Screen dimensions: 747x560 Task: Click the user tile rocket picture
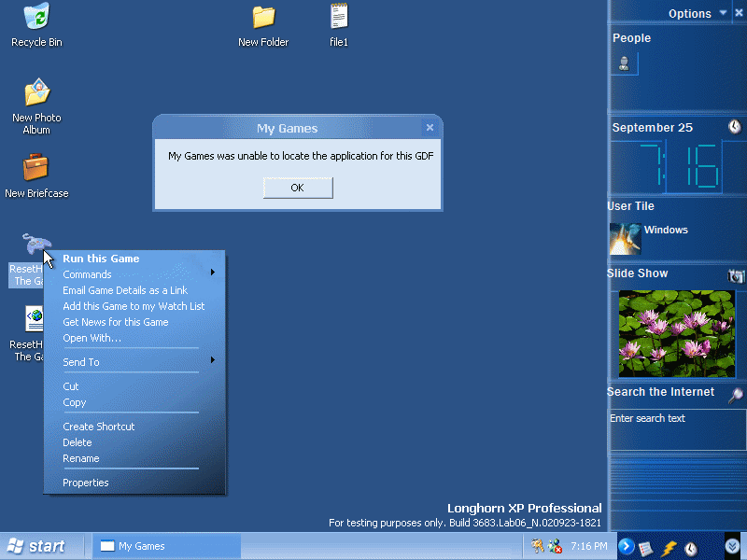pyautogui.click(x=625, y=239)
